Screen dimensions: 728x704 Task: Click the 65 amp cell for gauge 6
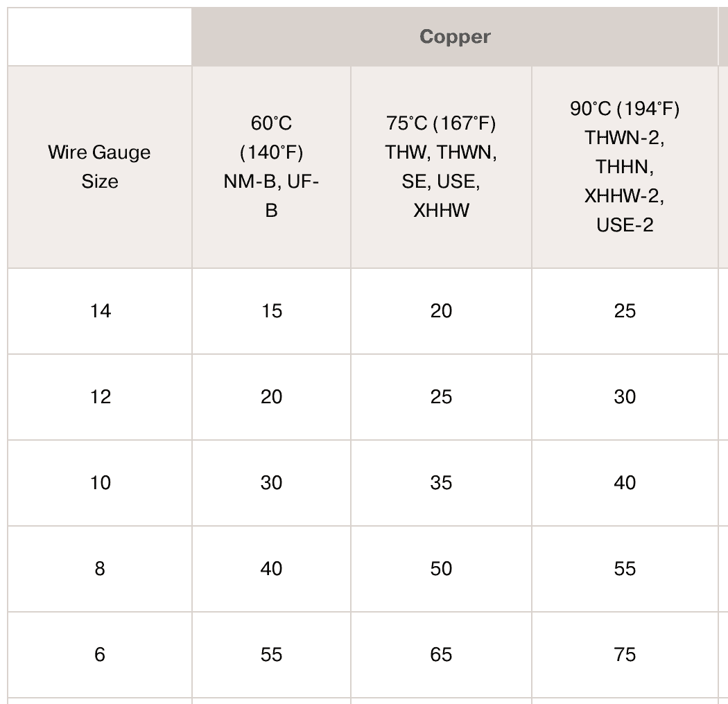coord(441,655)
